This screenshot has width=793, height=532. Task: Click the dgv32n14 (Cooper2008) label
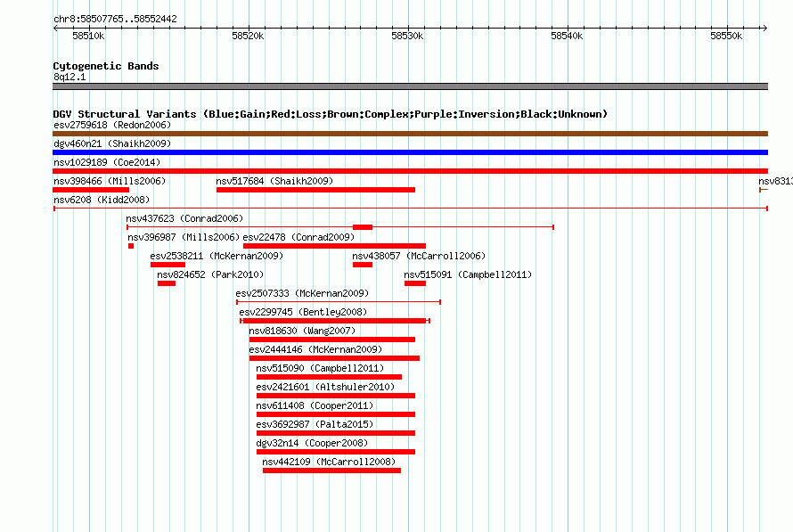pos(312,443)
